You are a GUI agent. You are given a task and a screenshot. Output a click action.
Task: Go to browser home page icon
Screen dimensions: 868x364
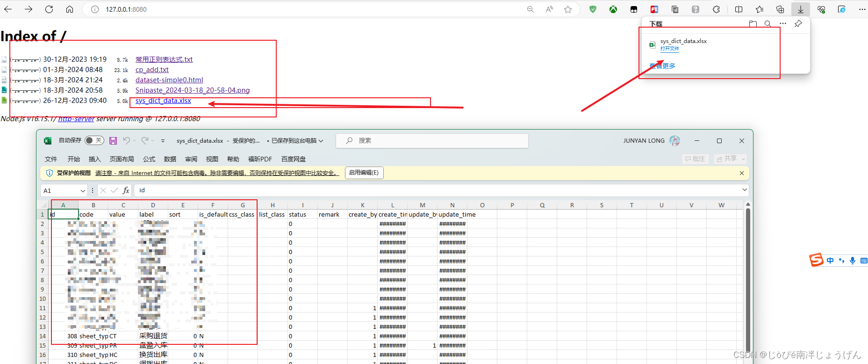70,9
